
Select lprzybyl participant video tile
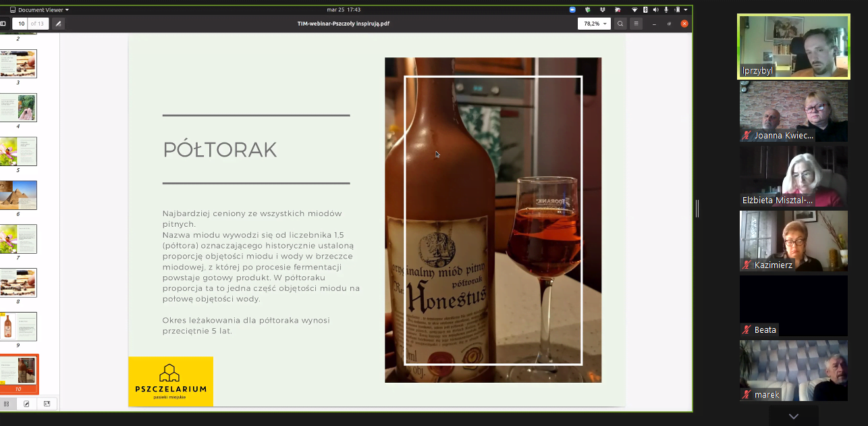[x=794, y=47]
